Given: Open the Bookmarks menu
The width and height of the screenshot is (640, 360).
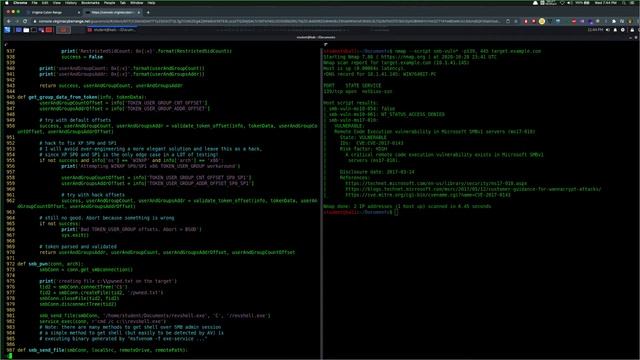Looking at the screenshot, I should pyautogui.click(x=90, y=3).
